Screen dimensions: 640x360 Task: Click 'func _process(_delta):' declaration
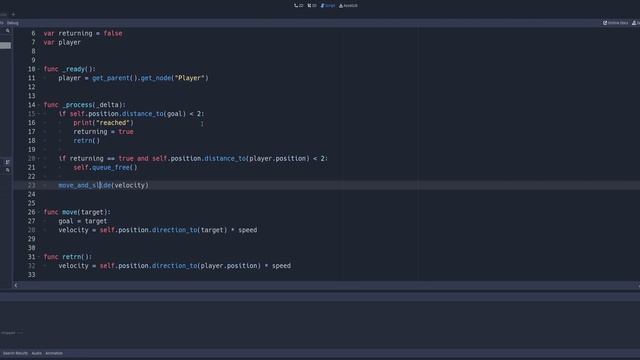click(x=84, y=105)
